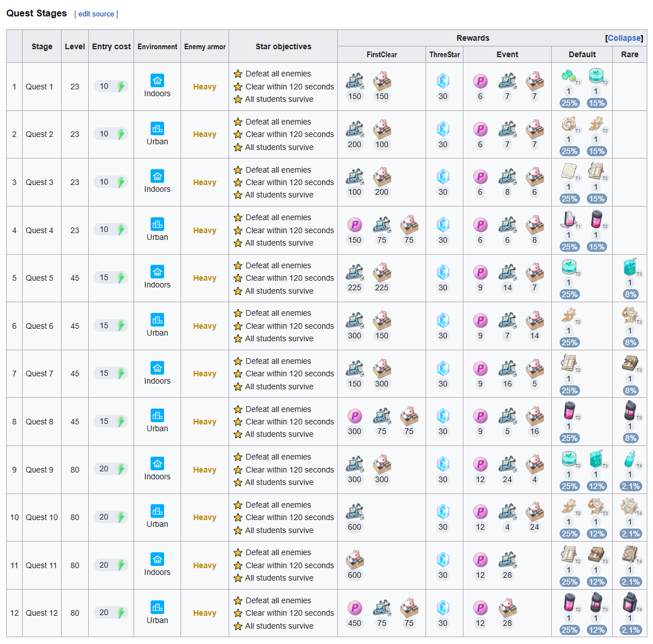Click Quest 8 Rare T3 black bottle icon
The image size is (653, 644).
pyautogui.click(x=630, y=410)
